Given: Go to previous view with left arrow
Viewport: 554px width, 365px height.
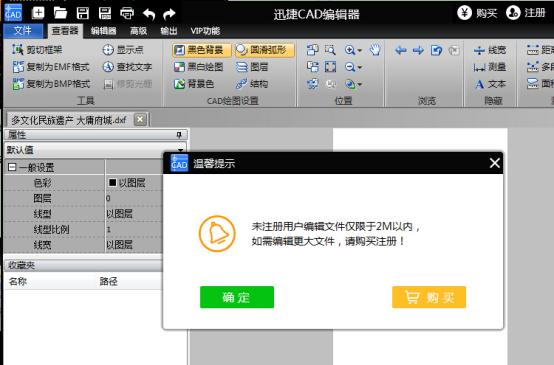Looking at the screenshot, I should click(400, 50).
